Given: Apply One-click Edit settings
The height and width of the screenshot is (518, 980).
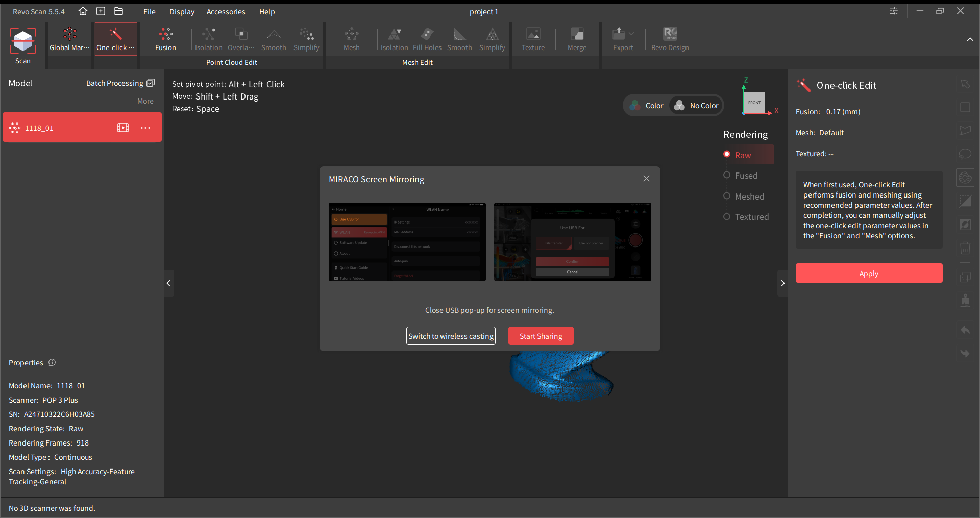Looking at the screenshot, I should click(x=869, y=273).
